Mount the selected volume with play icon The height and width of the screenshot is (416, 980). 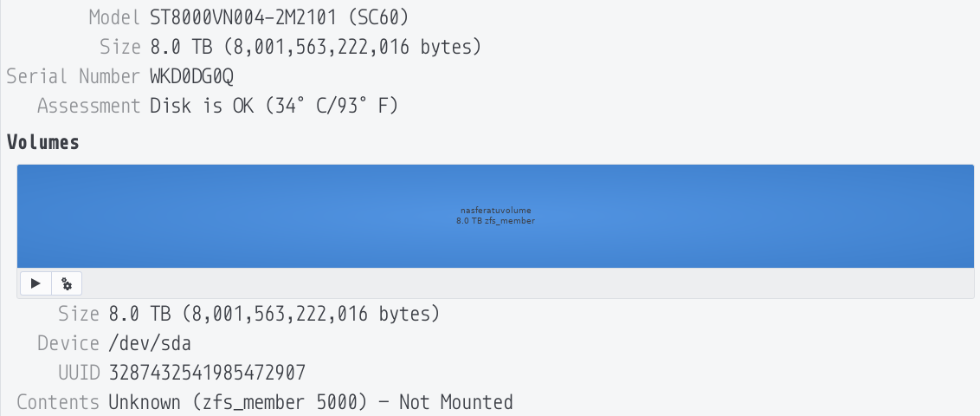(x=35, y=283)
